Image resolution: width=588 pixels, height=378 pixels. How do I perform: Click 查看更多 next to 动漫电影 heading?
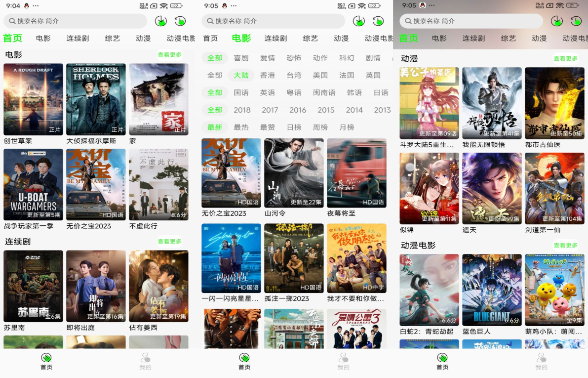[x=565, y=245]
